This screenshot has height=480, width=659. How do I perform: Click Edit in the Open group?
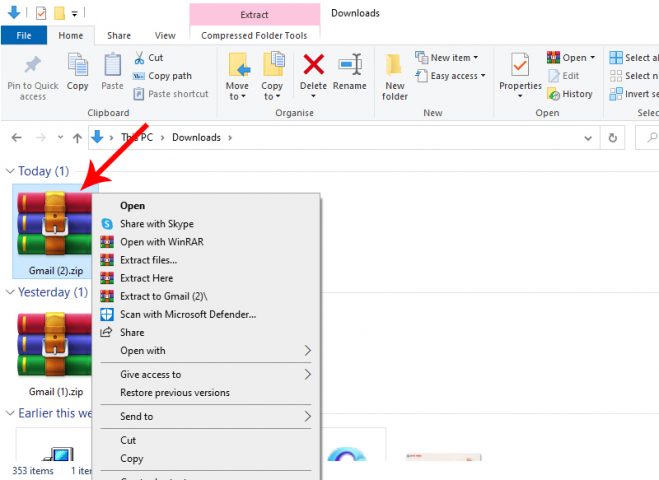tap(564, 76)
